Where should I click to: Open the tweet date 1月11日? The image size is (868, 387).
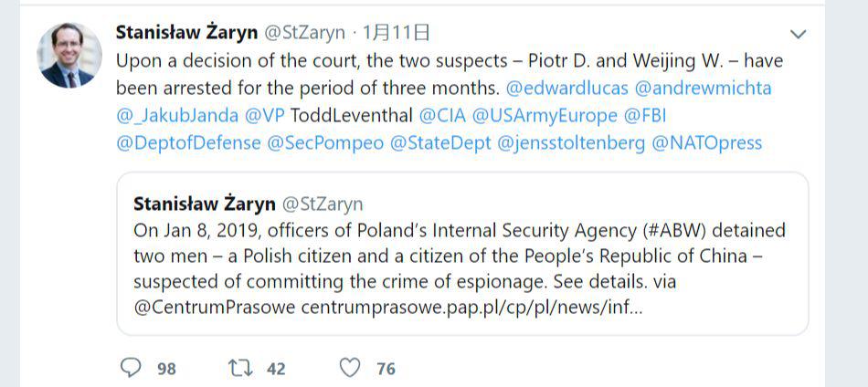(397, 33)
